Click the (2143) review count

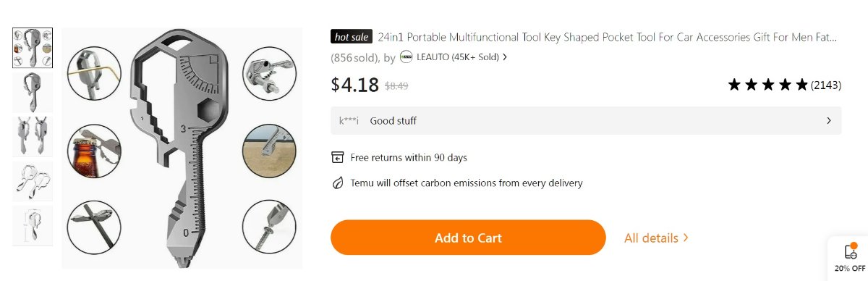[825, 85]
